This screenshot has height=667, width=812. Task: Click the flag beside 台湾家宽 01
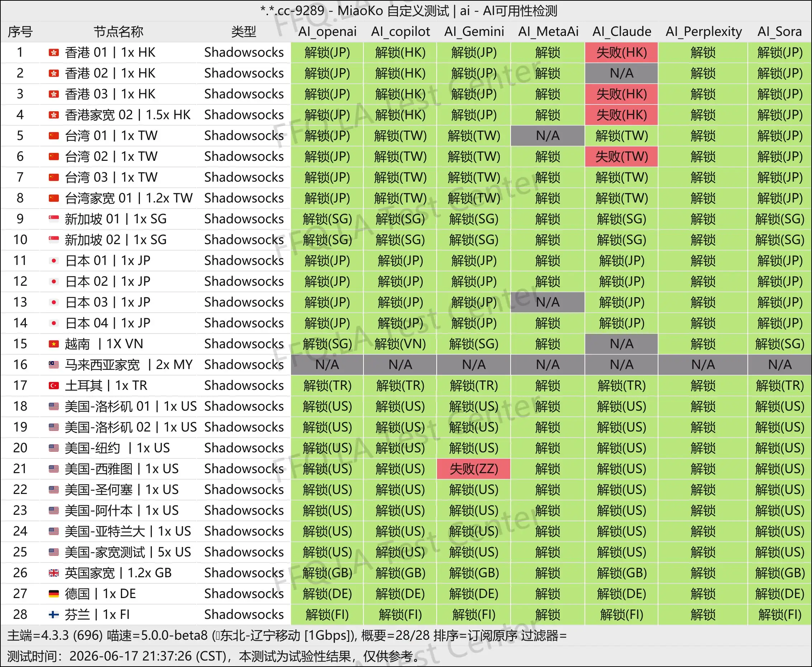pos(54,198)
